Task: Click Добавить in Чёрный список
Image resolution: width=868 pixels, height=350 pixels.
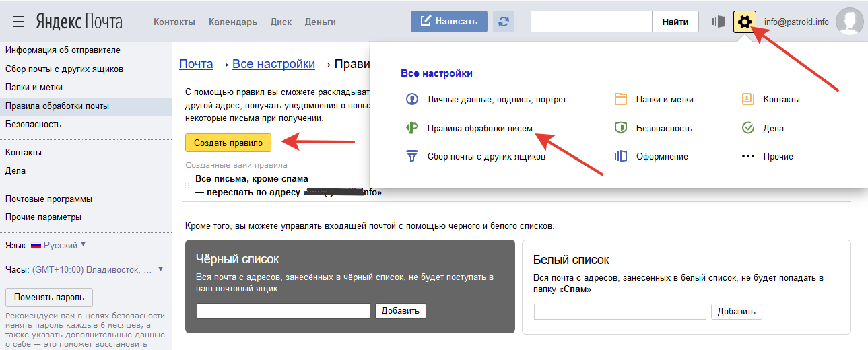Action: coord(401,311)
